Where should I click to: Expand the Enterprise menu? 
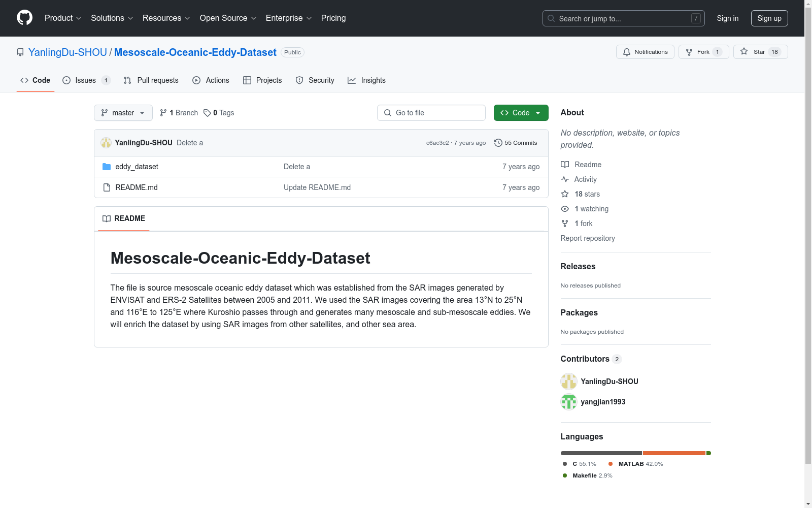[289, 18]
